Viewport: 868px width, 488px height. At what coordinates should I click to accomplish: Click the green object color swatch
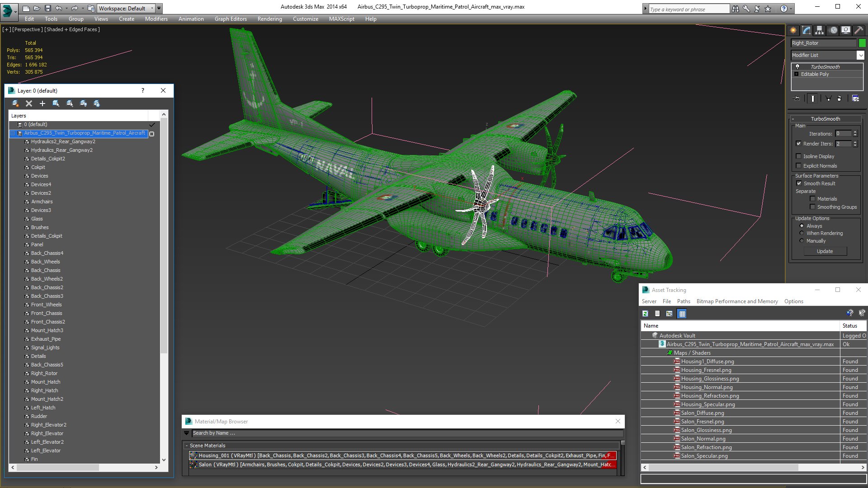pyautogui.click(x=862, y=43)
